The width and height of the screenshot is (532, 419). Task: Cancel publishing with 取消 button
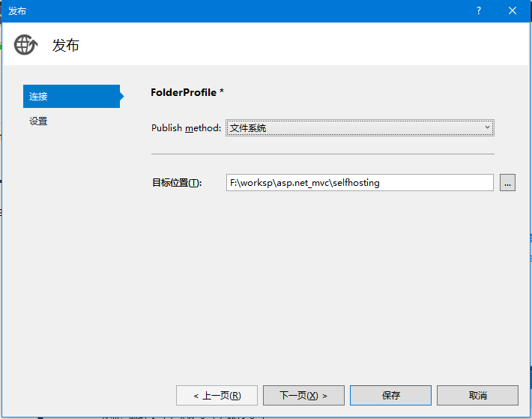[x=477, y=395]
